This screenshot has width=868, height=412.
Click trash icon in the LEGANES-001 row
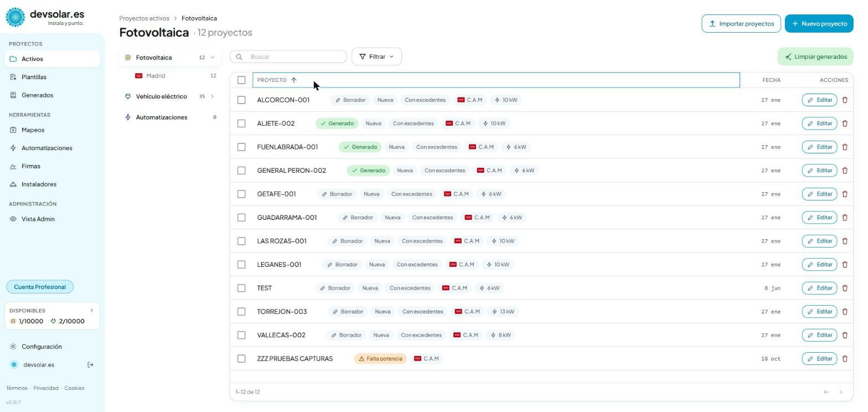tap(845, 265)
